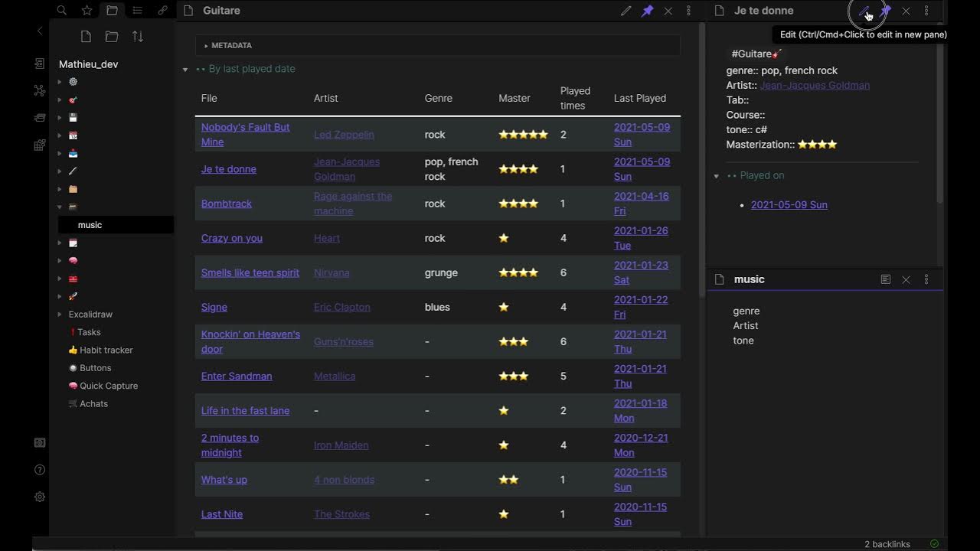
Task: Click the Master column header
Action: pyautogui.click(x=514, y=98)
